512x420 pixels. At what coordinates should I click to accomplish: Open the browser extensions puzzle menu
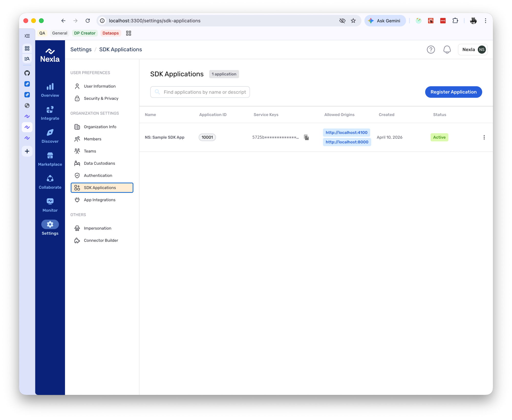[x=456, y=21]
